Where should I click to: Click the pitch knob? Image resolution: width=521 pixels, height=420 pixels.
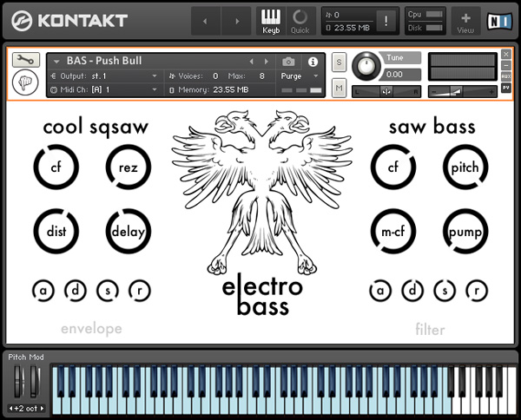coord(465,167)
